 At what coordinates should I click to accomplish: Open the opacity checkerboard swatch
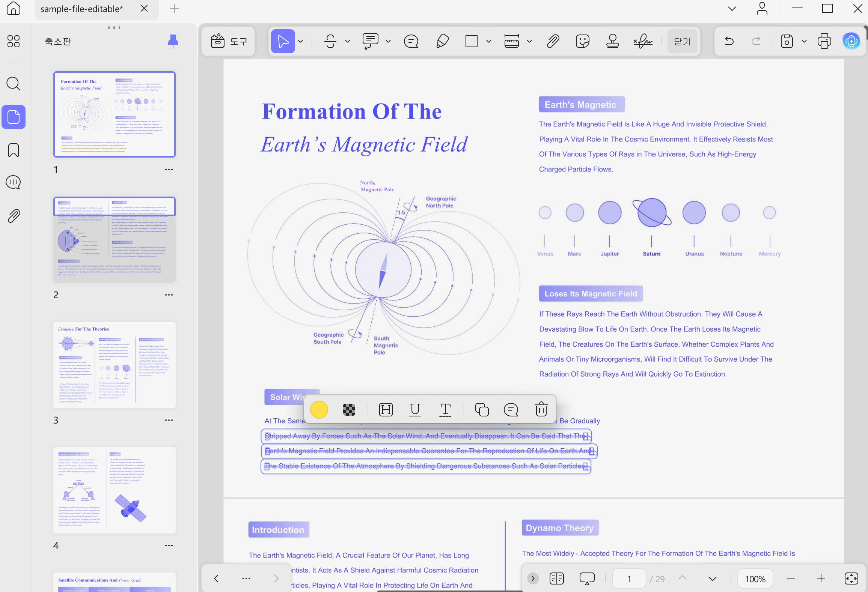pos(349,410)
